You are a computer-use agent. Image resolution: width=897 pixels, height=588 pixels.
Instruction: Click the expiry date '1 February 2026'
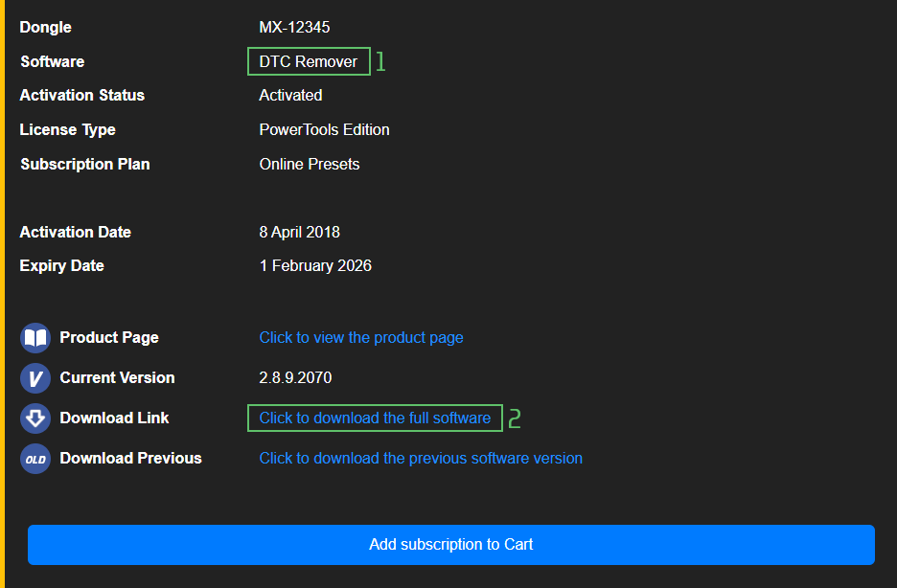315,265
